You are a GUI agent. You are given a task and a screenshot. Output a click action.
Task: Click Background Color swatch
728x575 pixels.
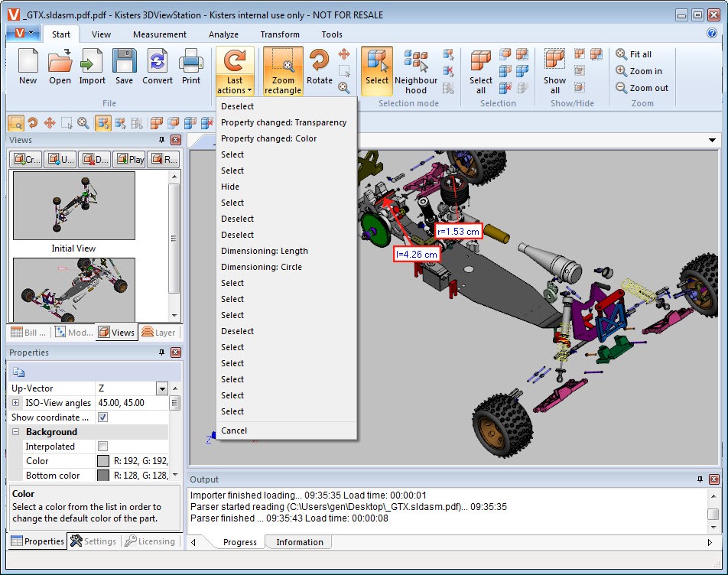point(102,461)
